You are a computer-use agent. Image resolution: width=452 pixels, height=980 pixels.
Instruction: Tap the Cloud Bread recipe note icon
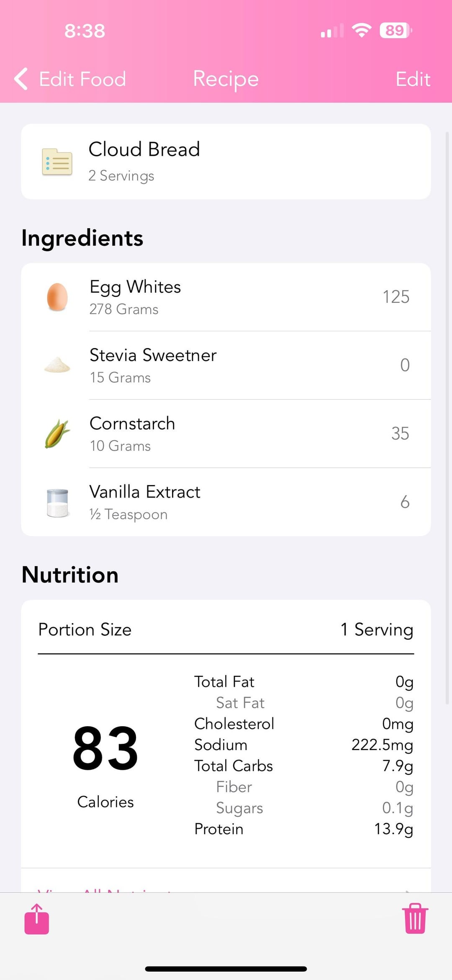coord(57,162)
